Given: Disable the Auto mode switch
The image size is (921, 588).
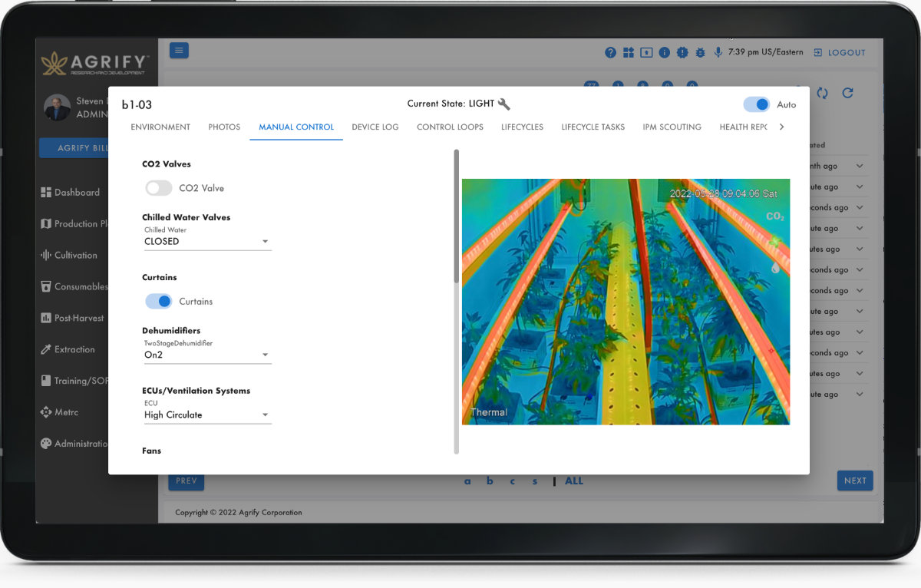Looking at the screenshot, I should click(x=757, y=104).
